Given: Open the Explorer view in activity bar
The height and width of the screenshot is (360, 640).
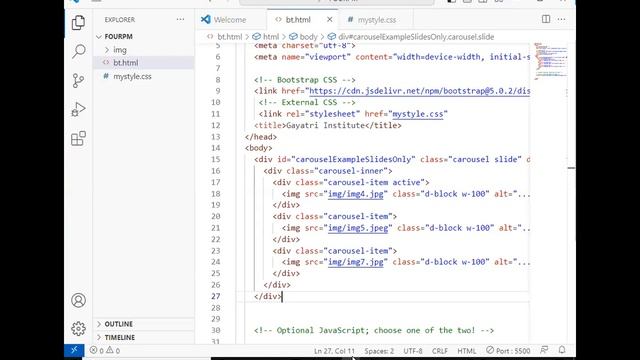Looking at the screenshot, I should pos(78,23).
